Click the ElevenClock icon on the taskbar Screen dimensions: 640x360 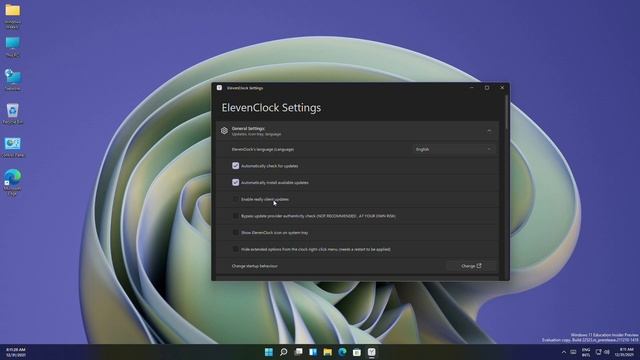(x=371, y=352)
